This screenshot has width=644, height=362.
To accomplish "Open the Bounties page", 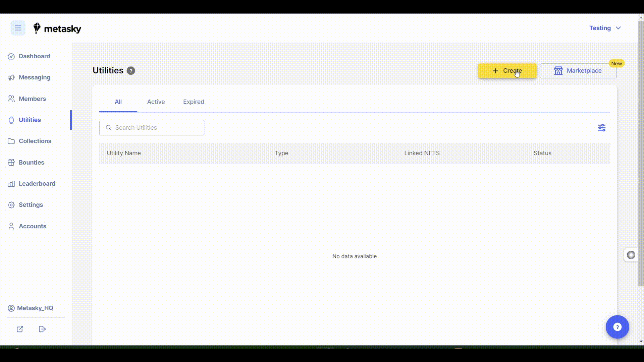I will pos(31,163).
